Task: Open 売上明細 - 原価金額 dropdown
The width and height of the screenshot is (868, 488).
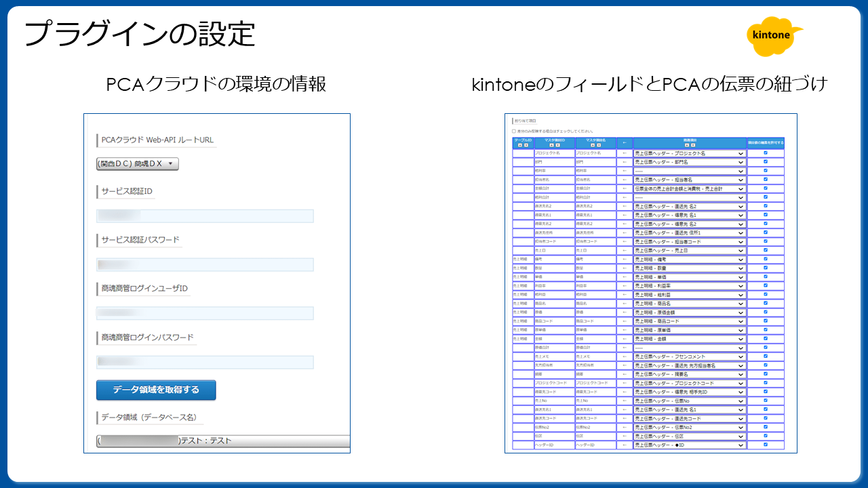Action: (690, 312)
